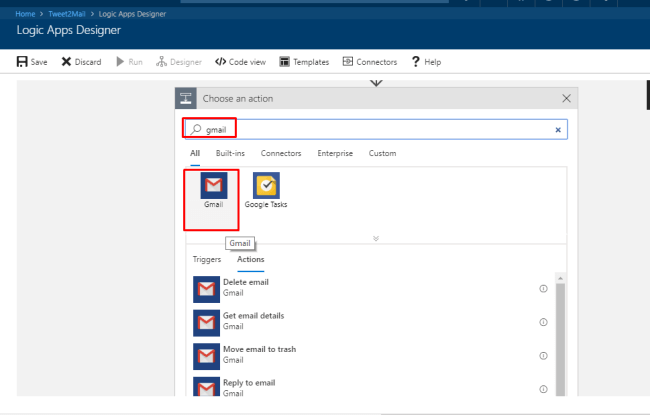
Task: Select the Connectors filter tab
Action: click(281, 153)
